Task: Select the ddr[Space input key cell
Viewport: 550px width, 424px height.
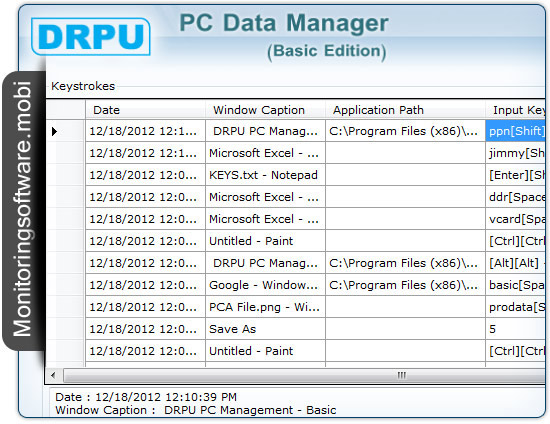Action: click(516, 197)
